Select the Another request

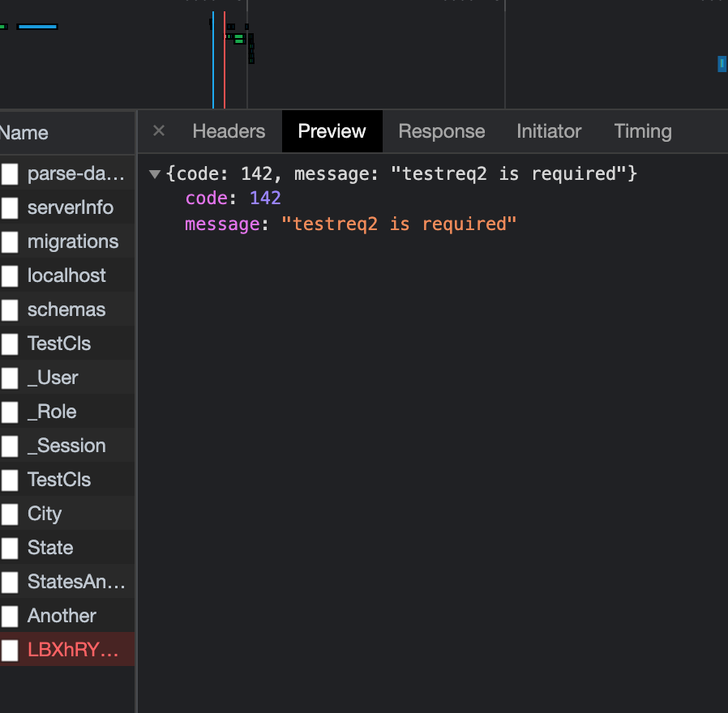click(x=67, y=616)
